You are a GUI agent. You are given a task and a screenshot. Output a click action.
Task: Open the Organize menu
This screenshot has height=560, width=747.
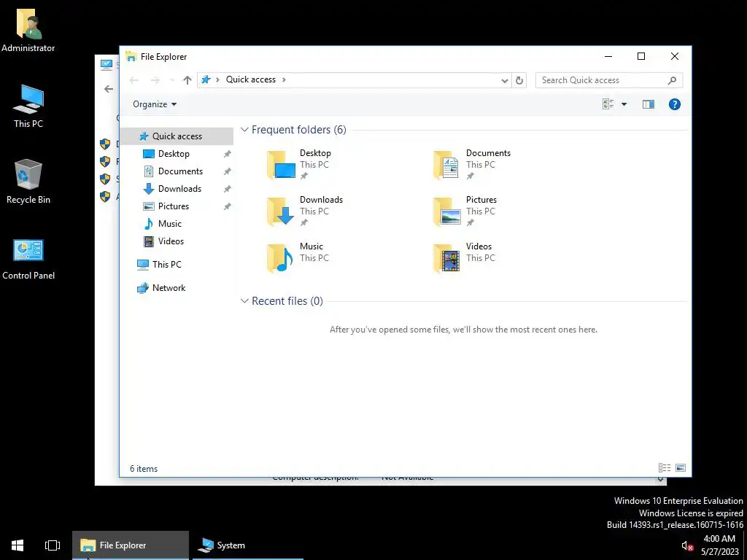click(x=155, y=104)
